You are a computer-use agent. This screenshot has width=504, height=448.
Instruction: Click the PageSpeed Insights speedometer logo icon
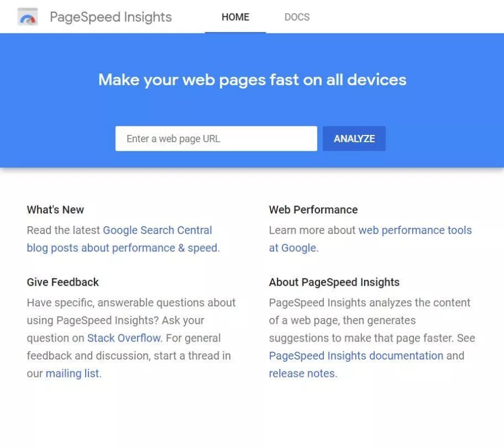coord(27,17)
